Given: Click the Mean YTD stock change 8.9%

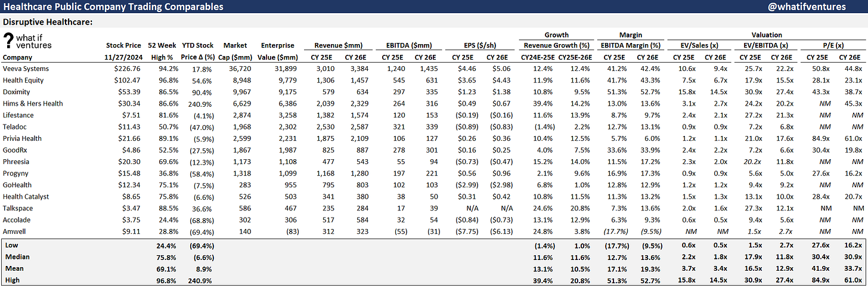Looking at the screenshot, I should tap(205, 268).
